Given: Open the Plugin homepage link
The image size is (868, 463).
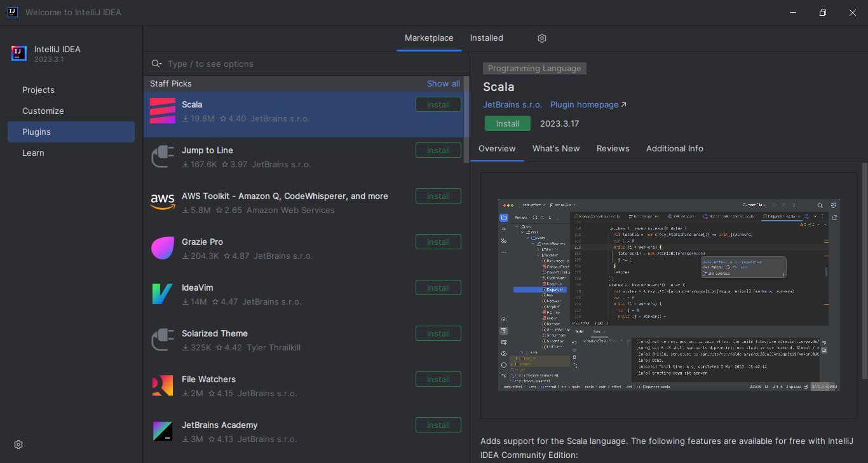Looking at the screenshot, I should (588, 104).
